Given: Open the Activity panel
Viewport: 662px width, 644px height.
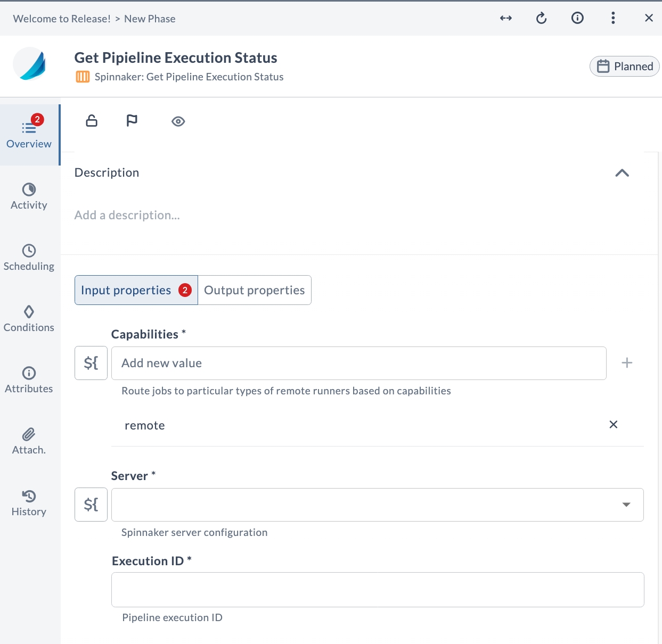Looking at the screenshot, I should 29,197.
